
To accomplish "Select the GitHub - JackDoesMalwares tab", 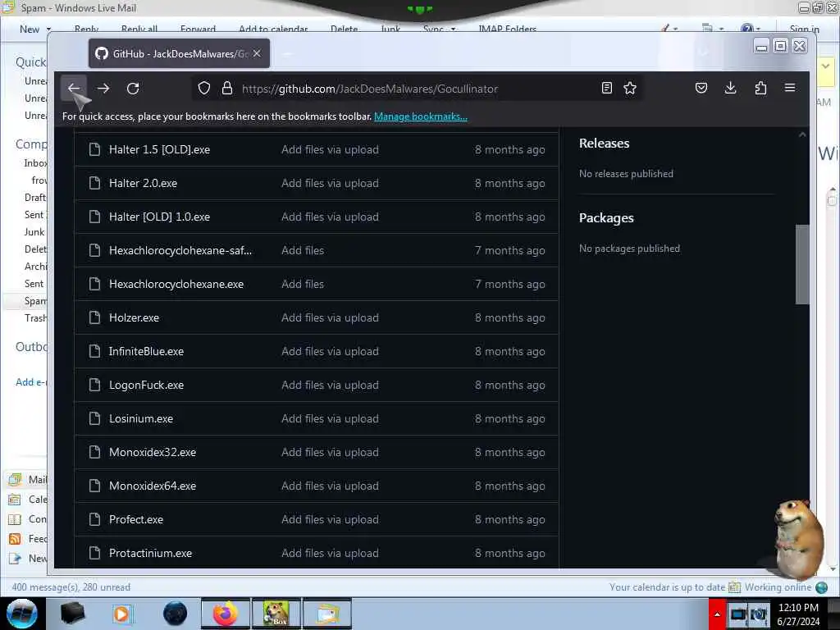I will pos(179,53).
